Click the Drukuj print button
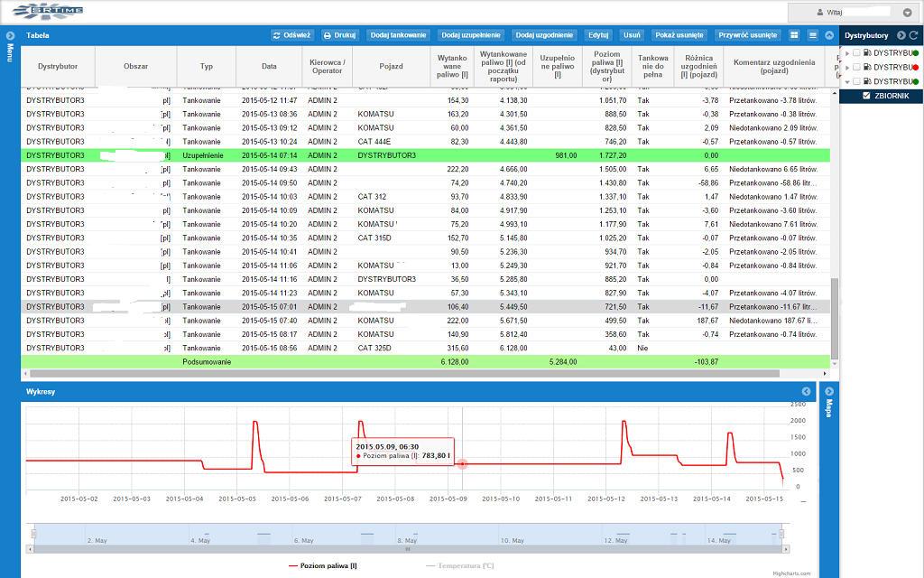 point(340,35)
